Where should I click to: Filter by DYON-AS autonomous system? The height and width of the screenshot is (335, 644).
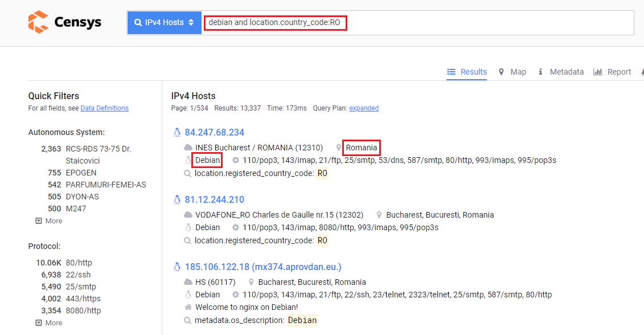(82, 197)
